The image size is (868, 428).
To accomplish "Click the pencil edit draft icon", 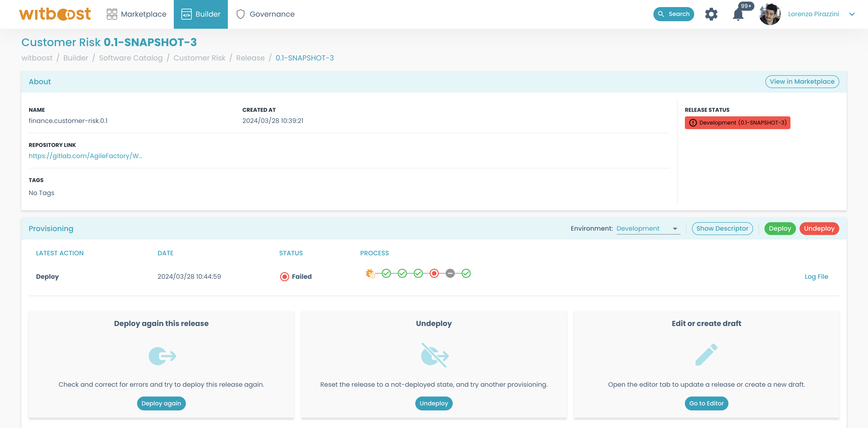I will click(706, 355).
